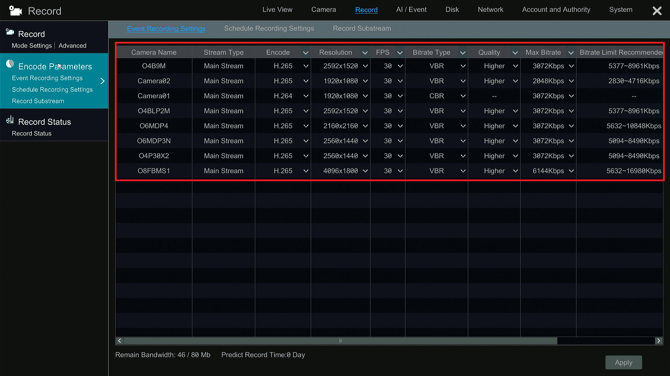670x376 pixels.
Task: Click the 2830~4716Kbps bitrate recommendation for Camera02
Action: point(634,81)
